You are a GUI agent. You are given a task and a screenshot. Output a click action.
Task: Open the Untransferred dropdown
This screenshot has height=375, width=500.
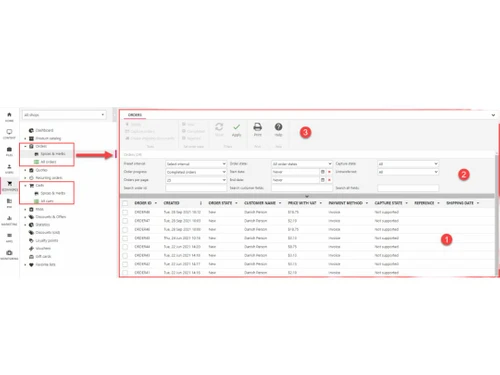pos(408,172)
